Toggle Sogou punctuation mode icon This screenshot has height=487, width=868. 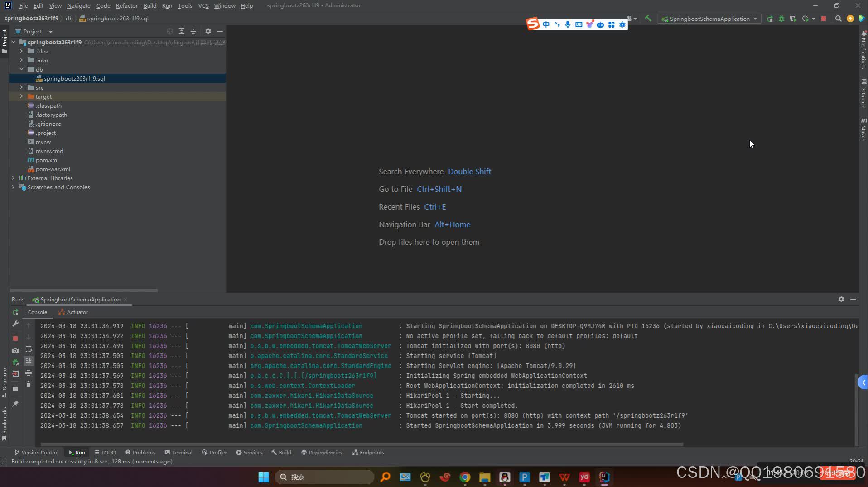(557, 24)
